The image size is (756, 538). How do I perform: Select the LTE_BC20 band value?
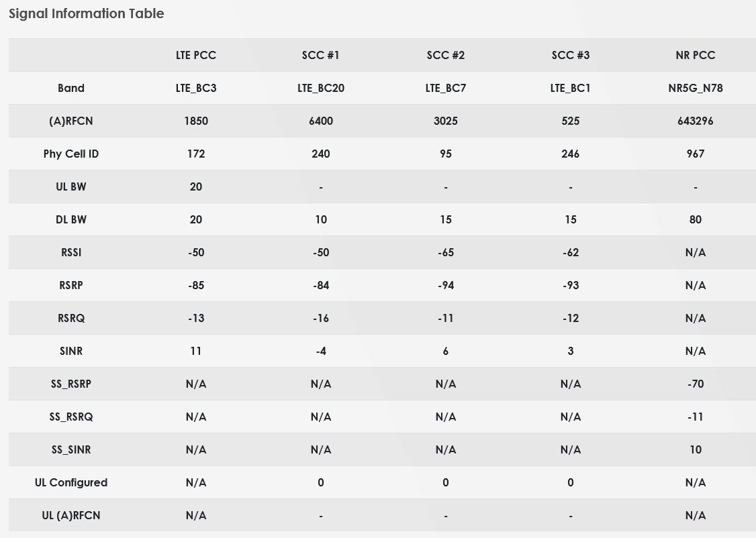[x=321, y=88]
